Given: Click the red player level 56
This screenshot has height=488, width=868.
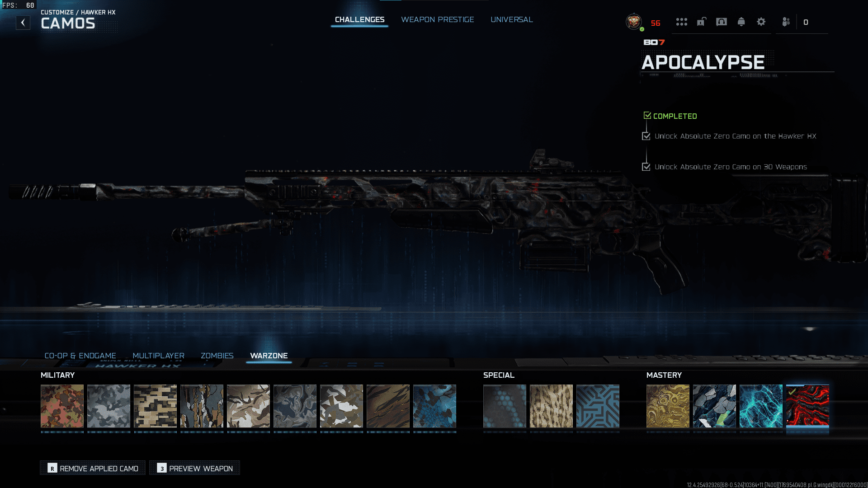Looking at the screenshot, I should point(656,23).
